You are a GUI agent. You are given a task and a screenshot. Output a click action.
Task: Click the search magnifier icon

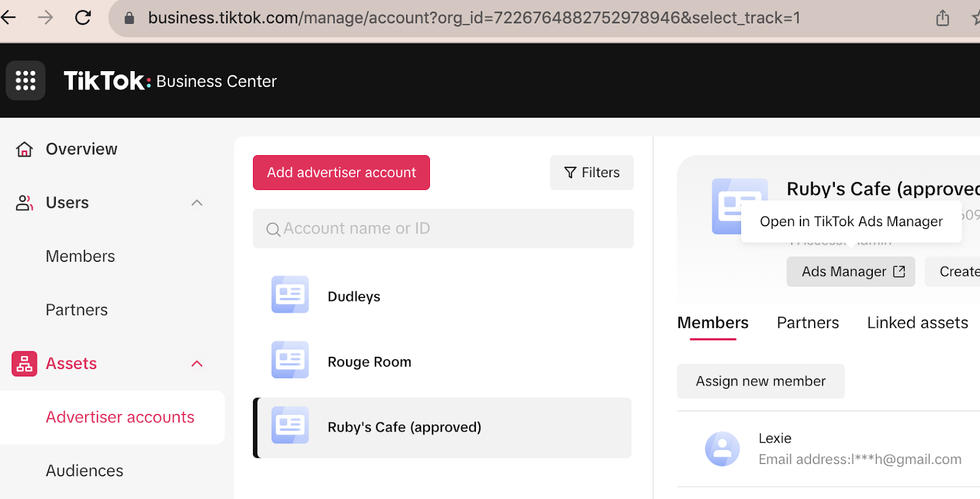[273, 229]
